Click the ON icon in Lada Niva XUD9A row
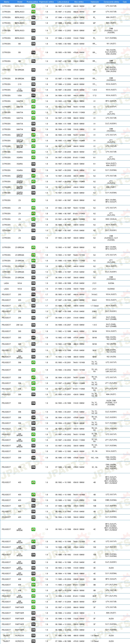The image size is (130, 644). coord(33,283)
